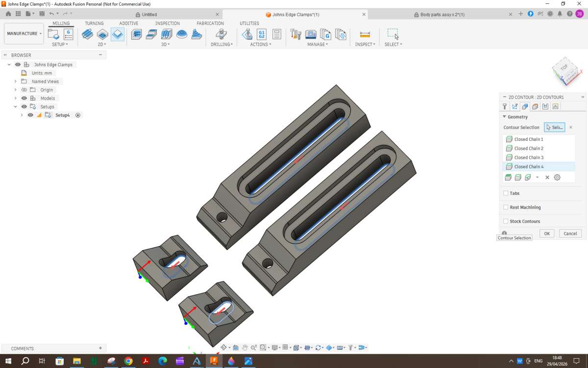The image size is (588, 368).
Task: Click the settings gear below the chain list
Action: pos(557,177)
